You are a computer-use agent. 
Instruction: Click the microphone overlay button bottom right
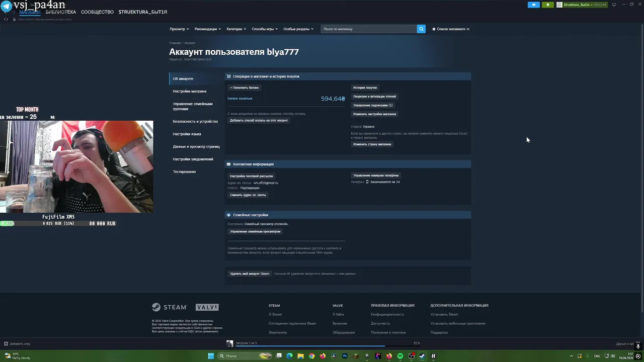pyautogui.click(x=638, y=346)
